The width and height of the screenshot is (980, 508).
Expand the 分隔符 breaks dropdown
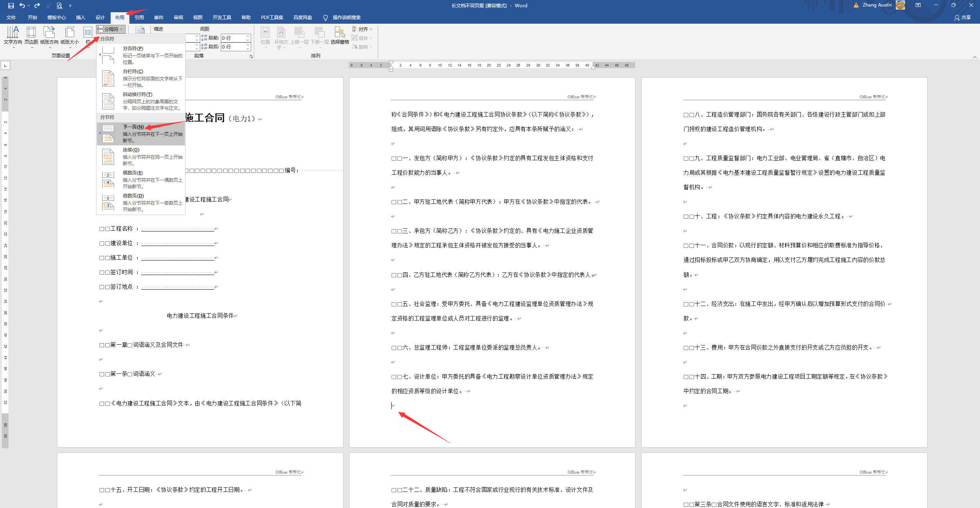pos(111,29)
